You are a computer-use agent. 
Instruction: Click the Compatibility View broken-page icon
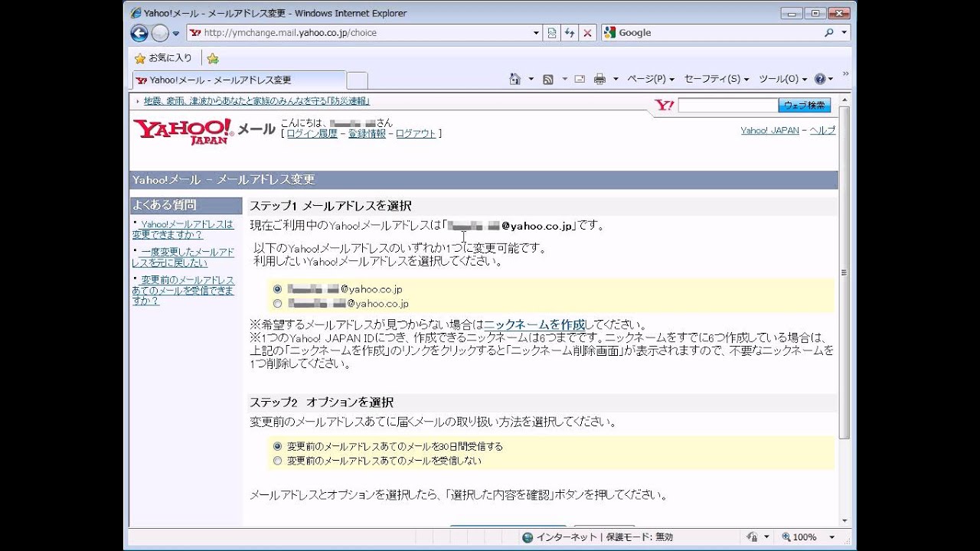[x=552, y=33]
